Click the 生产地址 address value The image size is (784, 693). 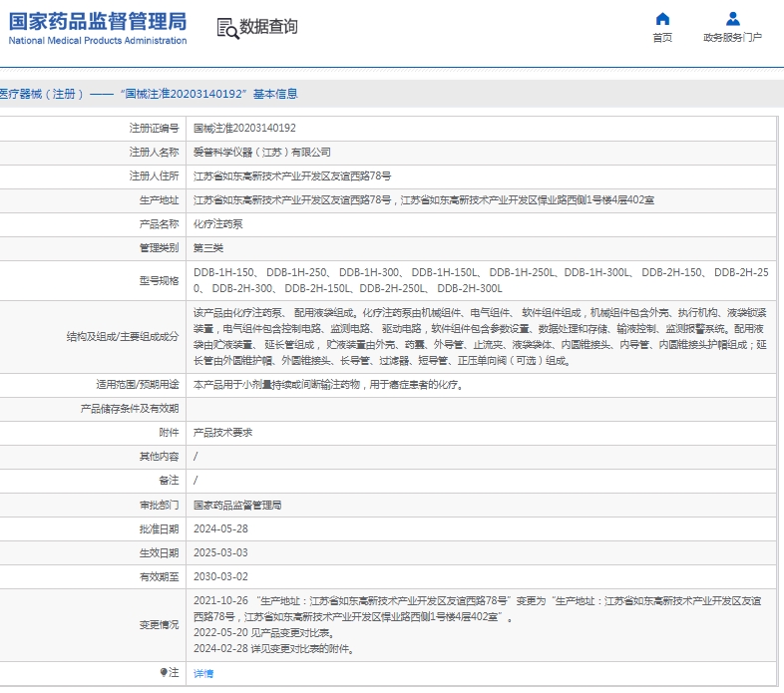coord(424,200)
